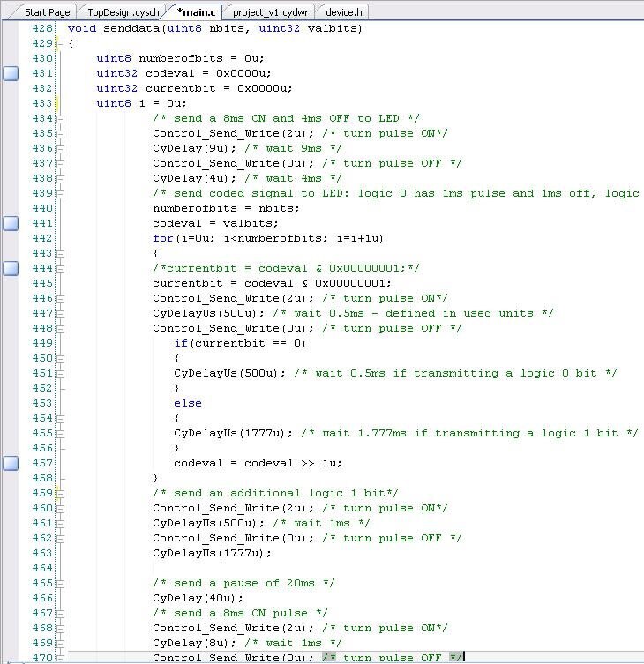Collapse the function body at line 429

coord(60,43)
